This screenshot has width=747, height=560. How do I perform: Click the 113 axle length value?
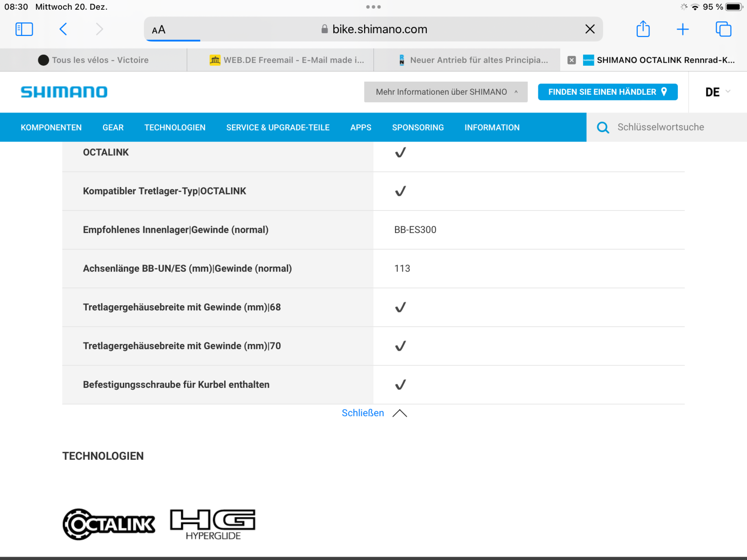coord(402,268)
